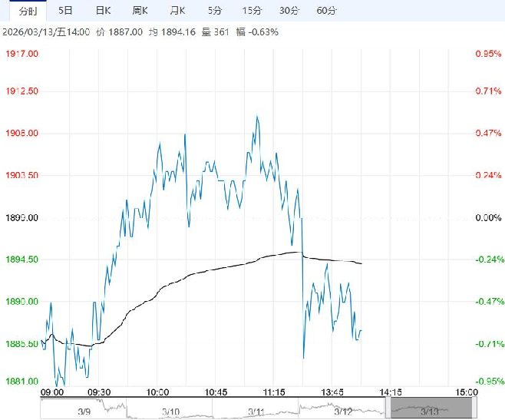Show the 周K weekly candlestick chart

140,10
